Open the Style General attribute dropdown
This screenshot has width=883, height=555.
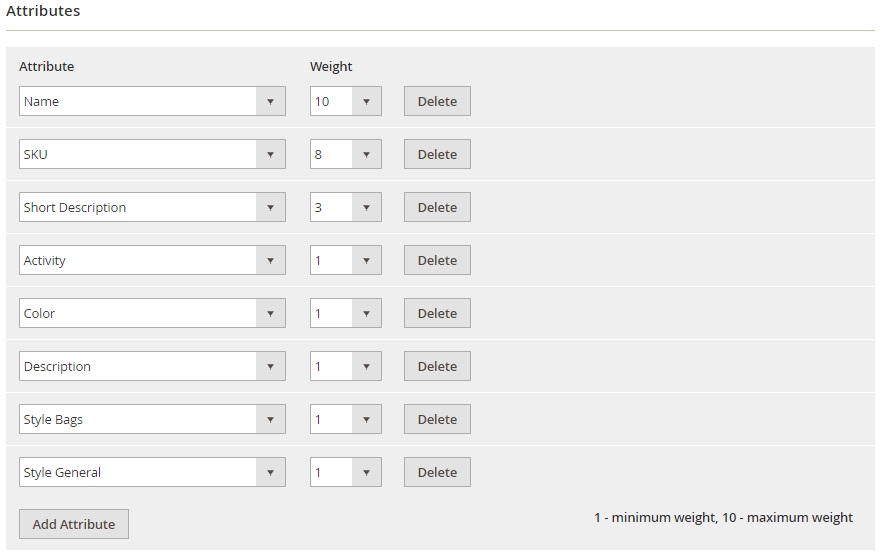pyautogui.click(x=152, y=472)
